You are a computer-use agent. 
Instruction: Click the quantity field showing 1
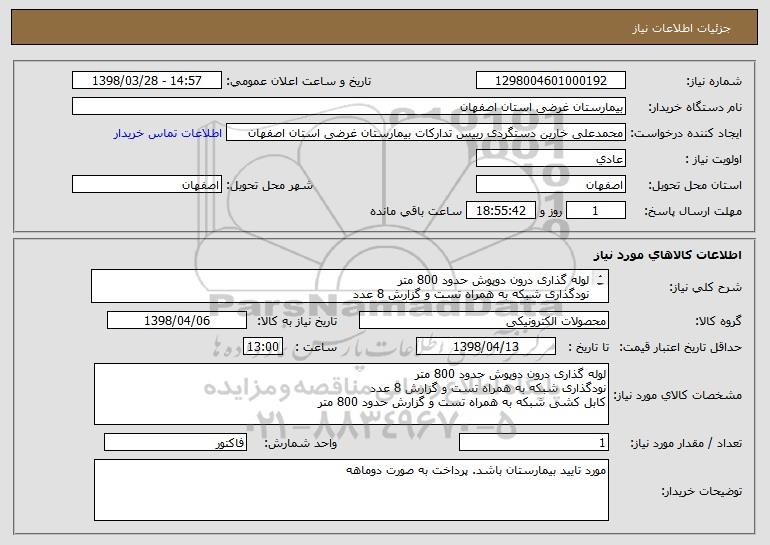tap(534, 443)
